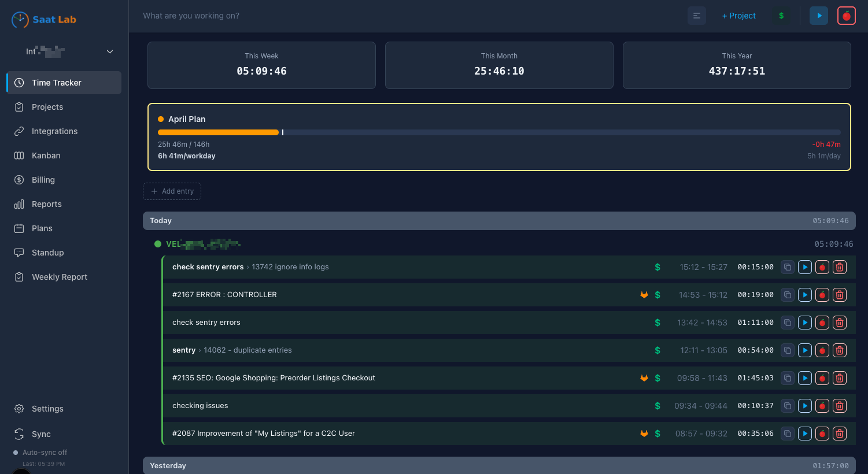Duplicate the 13:42 - 14:53 sentry entry

[788, 323]
